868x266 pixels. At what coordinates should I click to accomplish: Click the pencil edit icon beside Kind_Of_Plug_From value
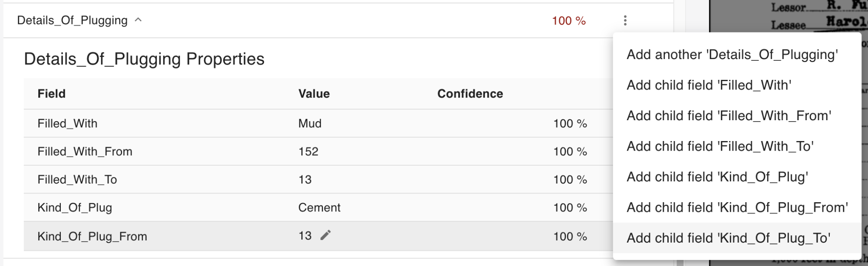pyautogui.click(x=326, y=235)
